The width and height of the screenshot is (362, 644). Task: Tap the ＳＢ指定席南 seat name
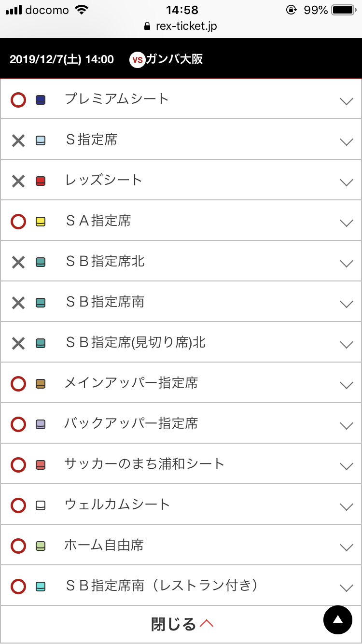click(x=105, y=302)
